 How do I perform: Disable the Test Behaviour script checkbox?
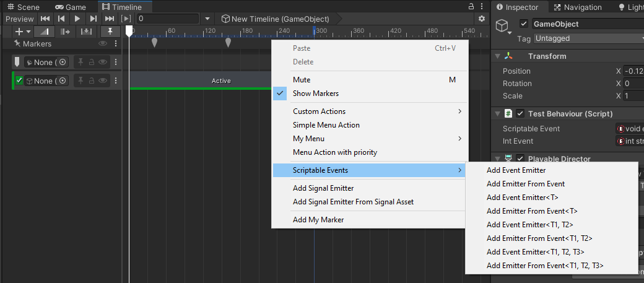point(520,114)
